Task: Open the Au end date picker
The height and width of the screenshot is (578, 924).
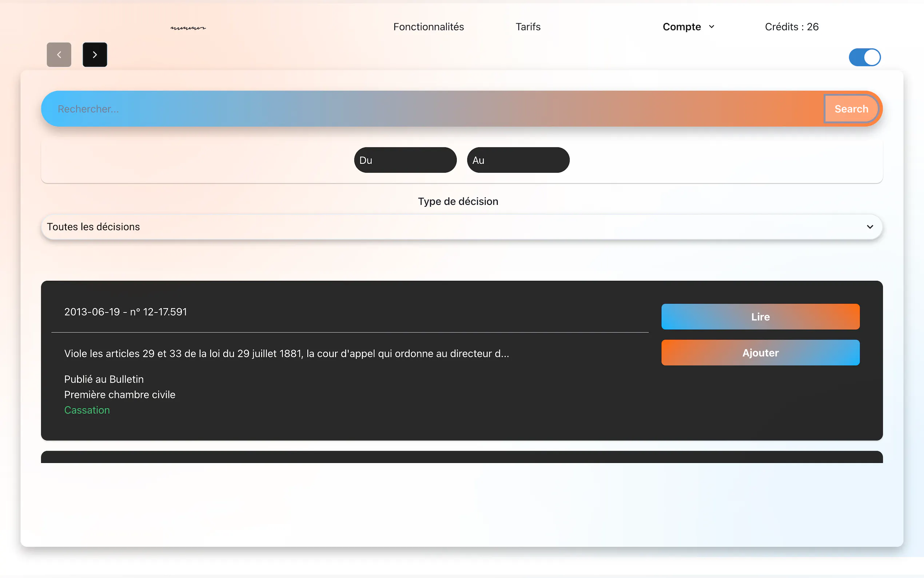Action: pos(518,160)
